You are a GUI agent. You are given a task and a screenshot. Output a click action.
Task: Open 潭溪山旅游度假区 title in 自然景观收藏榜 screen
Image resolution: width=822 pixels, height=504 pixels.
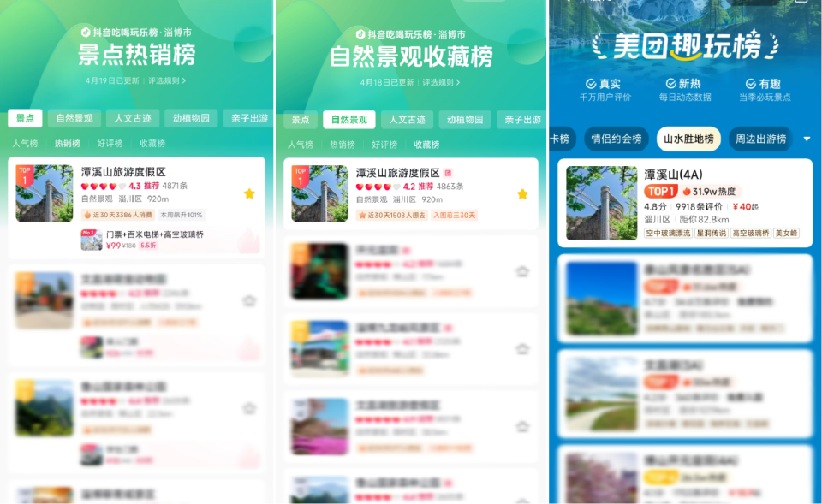[x=398, y=173]
